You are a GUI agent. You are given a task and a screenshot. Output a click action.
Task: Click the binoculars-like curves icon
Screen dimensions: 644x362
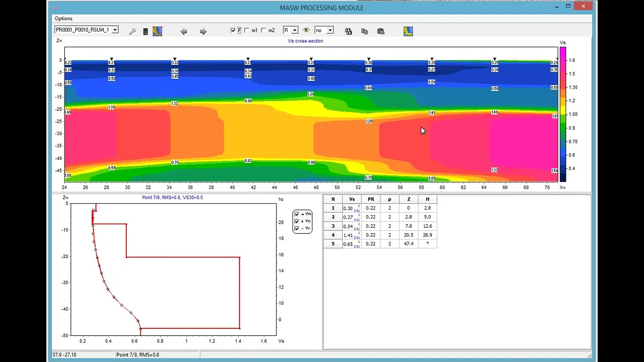[348, 31]
